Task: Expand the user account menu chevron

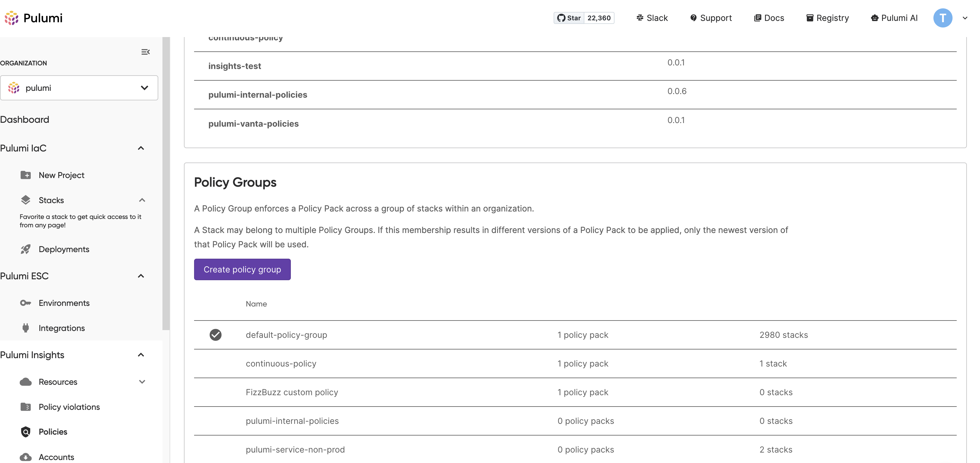Action: click(965, 18)
